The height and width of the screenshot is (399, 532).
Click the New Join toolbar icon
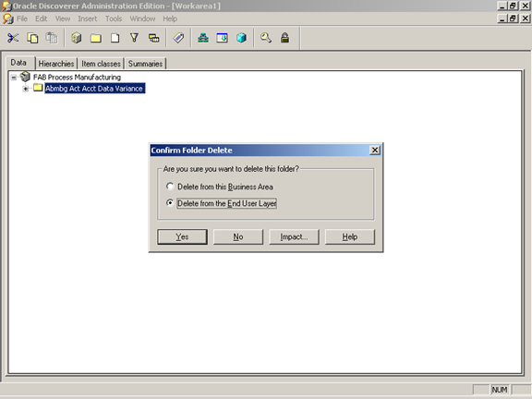[153, 38]
